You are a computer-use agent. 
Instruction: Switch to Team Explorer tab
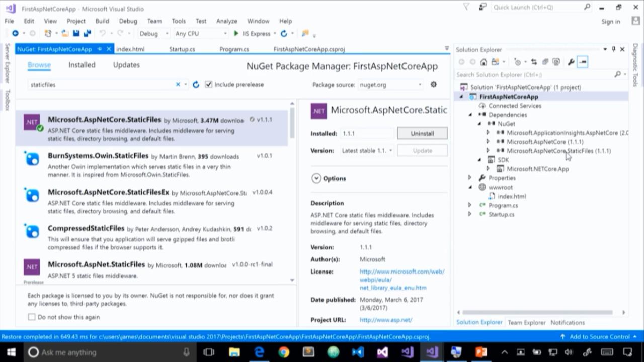[x=526, y=322]
